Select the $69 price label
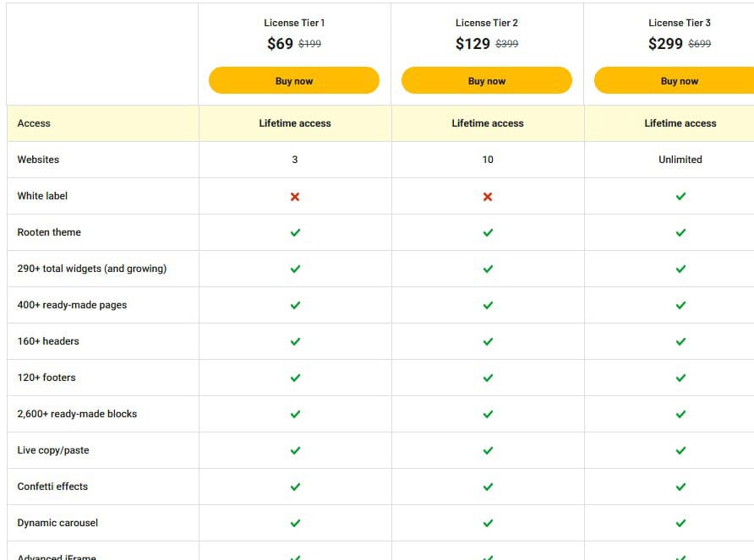754x560 pixels. (279, 43)
